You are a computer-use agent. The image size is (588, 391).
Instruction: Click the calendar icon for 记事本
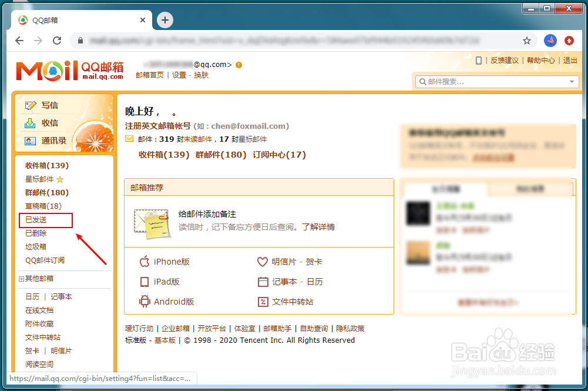(263, 282)
